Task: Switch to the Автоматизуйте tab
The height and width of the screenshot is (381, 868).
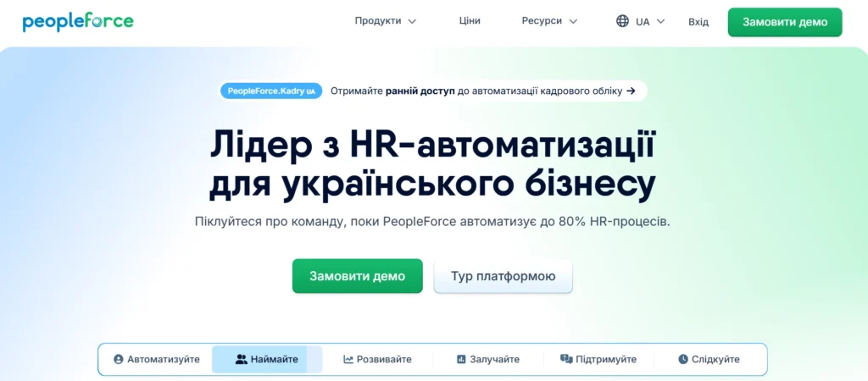Action: (157, 360)
